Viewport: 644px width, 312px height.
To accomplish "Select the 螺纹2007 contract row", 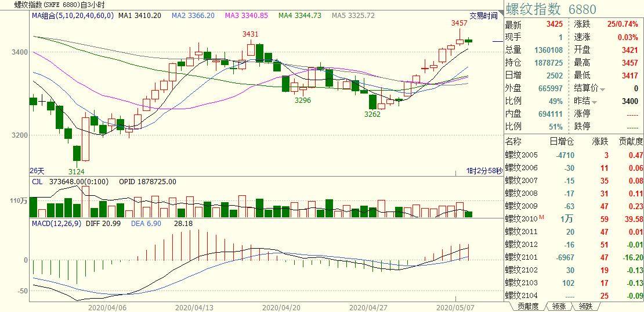I will tap(574, 181).
